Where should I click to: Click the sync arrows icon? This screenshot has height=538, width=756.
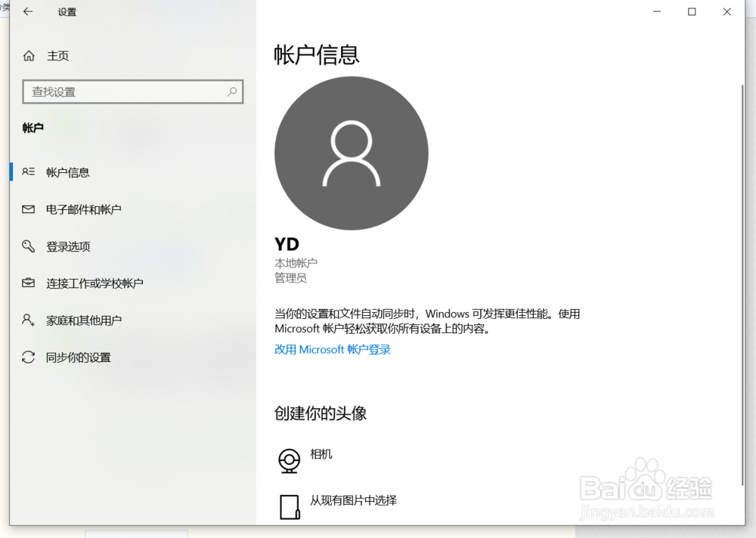tap(29, 357)
